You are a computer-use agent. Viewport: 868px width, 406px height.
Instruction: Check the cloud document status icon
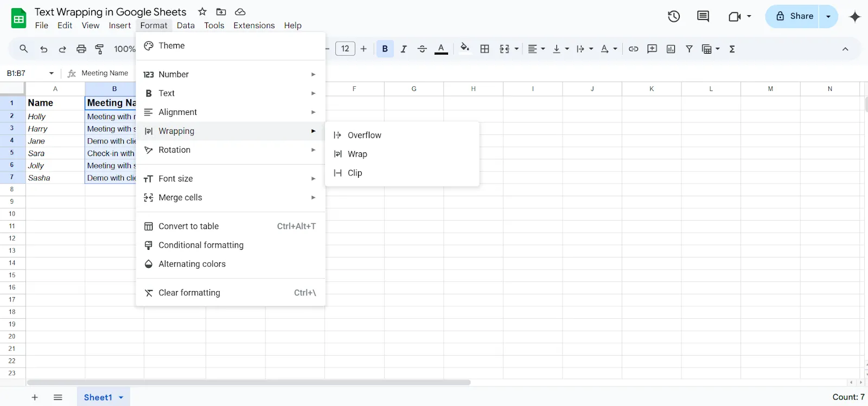[x=240, y=11]
